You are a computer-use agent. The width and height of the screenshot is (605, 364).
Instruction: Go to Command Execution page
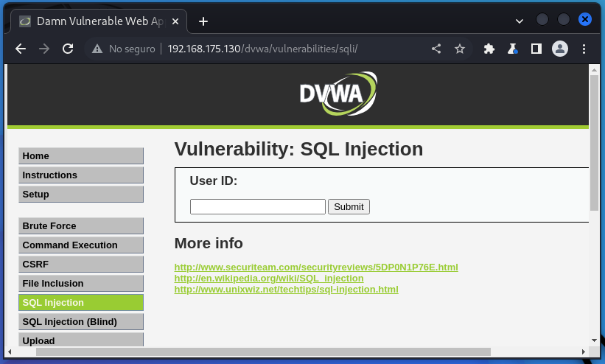81,245
